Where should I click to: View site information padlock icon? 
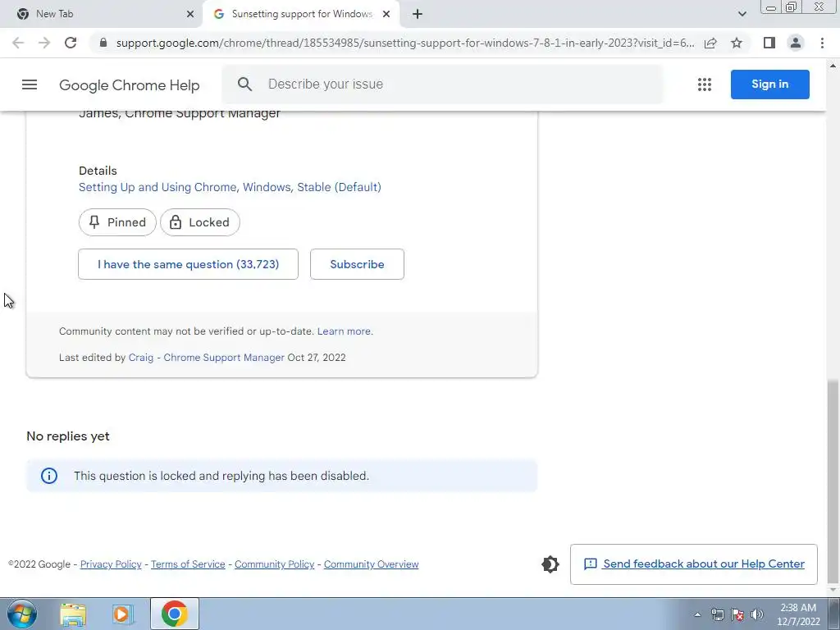point(103,43)
